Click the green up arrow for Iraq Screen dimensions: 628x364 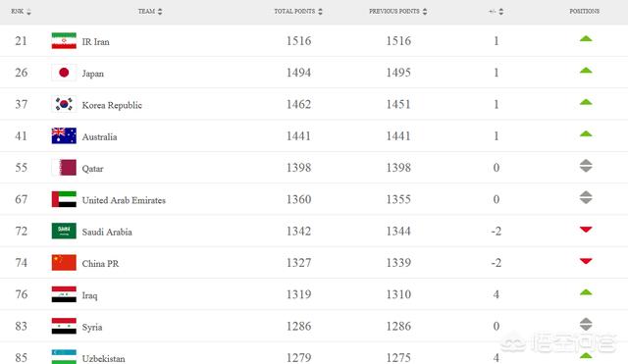point(586,292)
